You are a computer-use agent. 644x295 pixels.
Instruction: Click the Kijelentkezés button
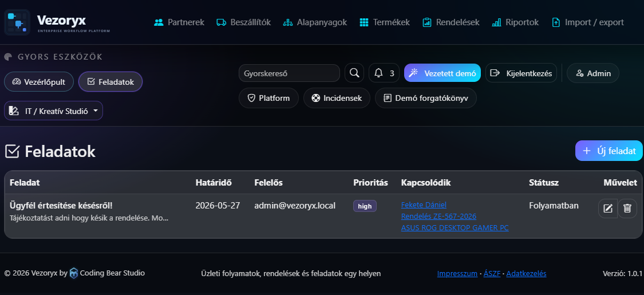click(x=521, y=73)
